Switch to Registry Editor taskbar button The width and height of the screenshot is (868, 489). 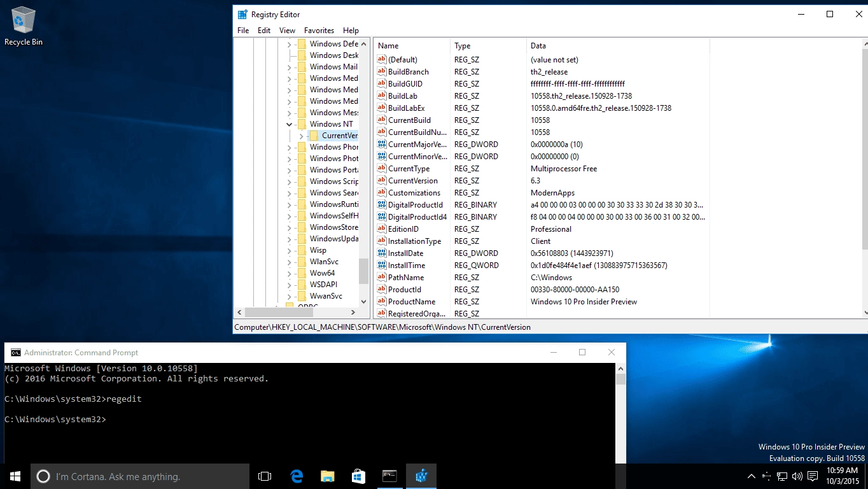(421, 476)
